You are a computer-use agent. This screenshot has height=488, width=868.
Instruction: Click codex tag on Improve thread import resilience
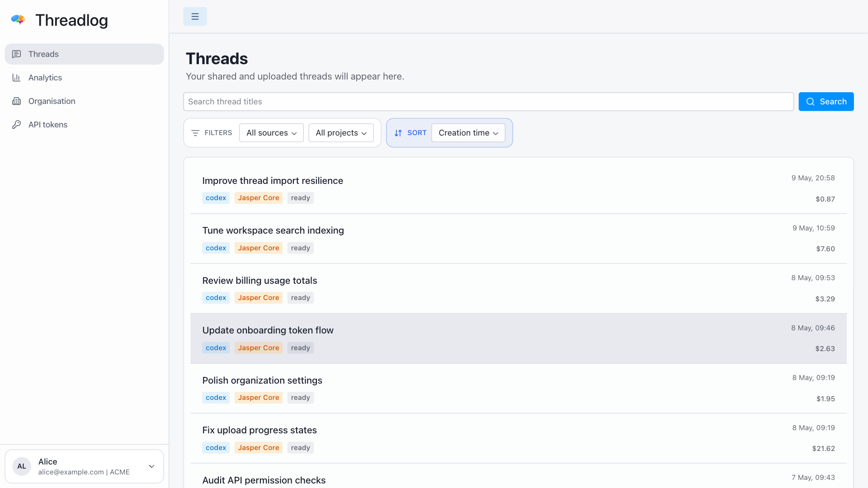(216, 198)
